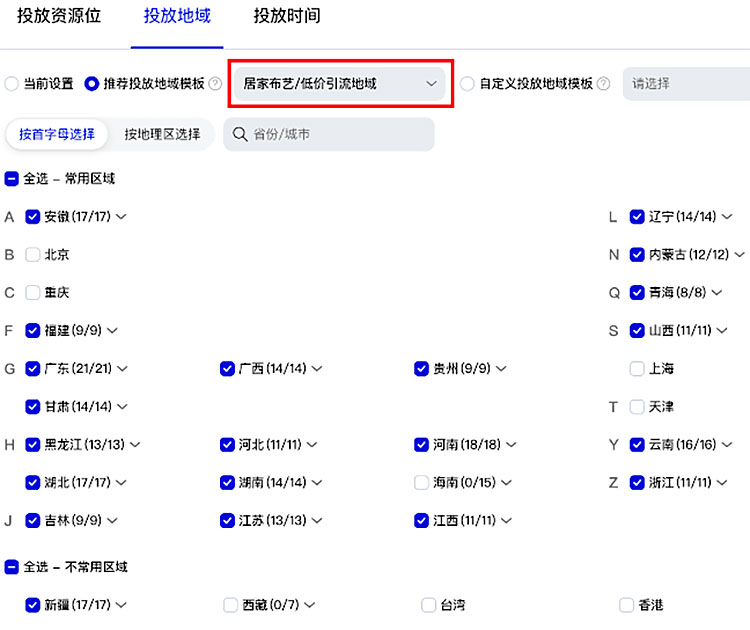
Task: Expand 江苏 (13/13) city list chevron
Action: point(317,520)
